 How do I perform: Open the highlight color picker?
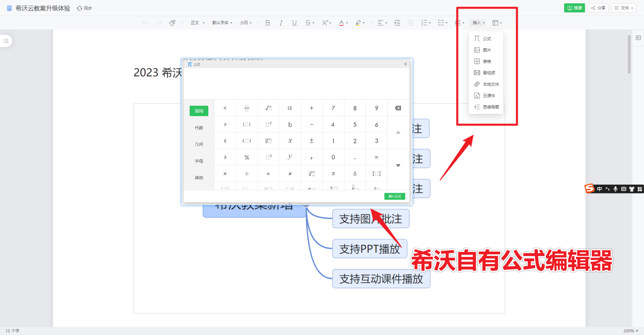360,23
